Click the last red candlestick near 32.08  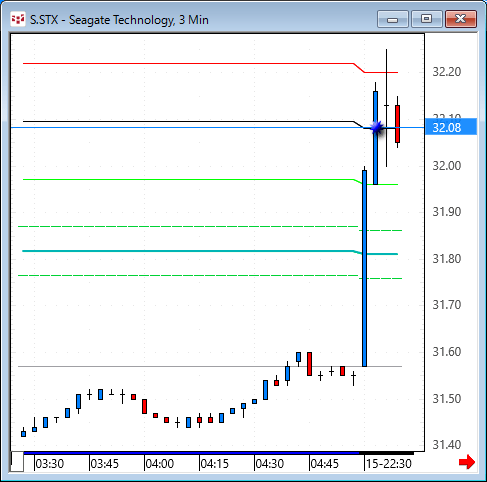click(x=397, y=124)
